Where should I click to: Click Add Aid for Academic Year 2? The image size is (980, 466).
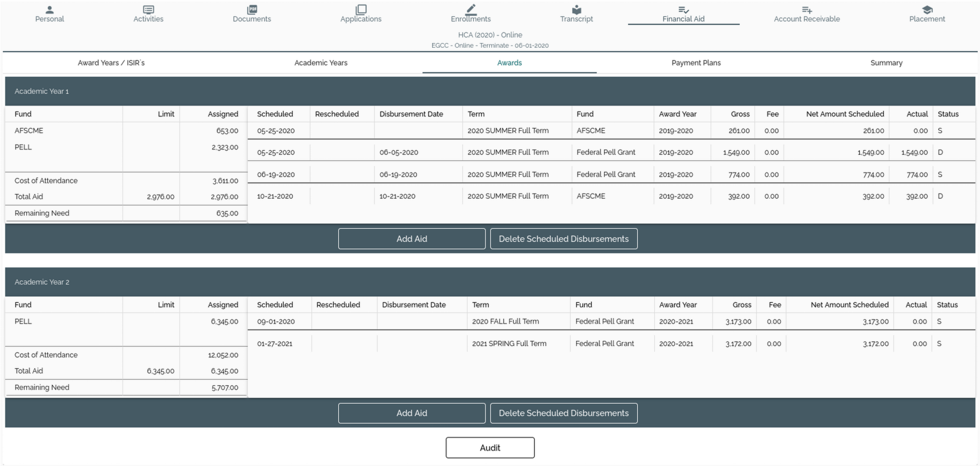(412, 413)
